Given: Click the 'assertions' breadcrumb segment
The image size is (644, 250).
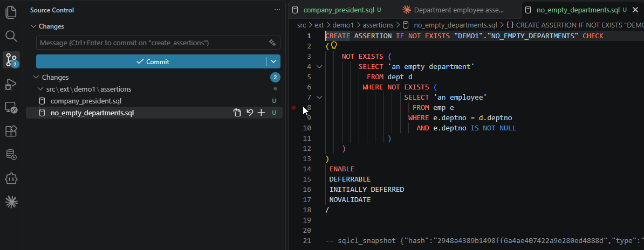Looking at the screenshot, I should (378, 25).
